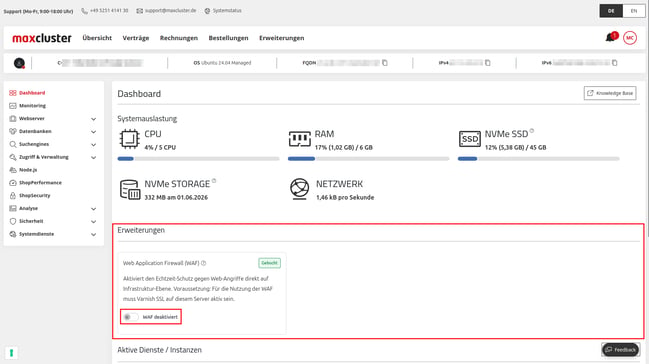
Task: Copy the IPv4 address
Action: pos(488,63)
